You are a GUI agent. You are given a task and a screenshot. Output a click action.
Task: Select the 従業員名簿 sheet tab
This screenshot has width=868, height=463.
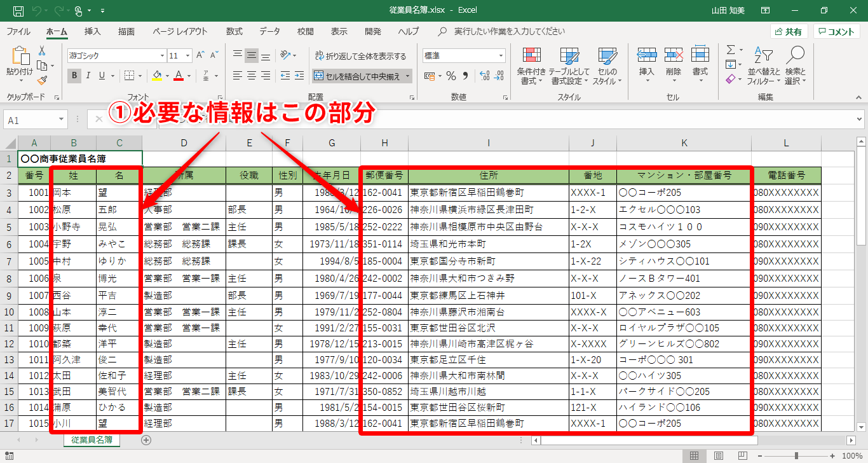tap(92, 439)
